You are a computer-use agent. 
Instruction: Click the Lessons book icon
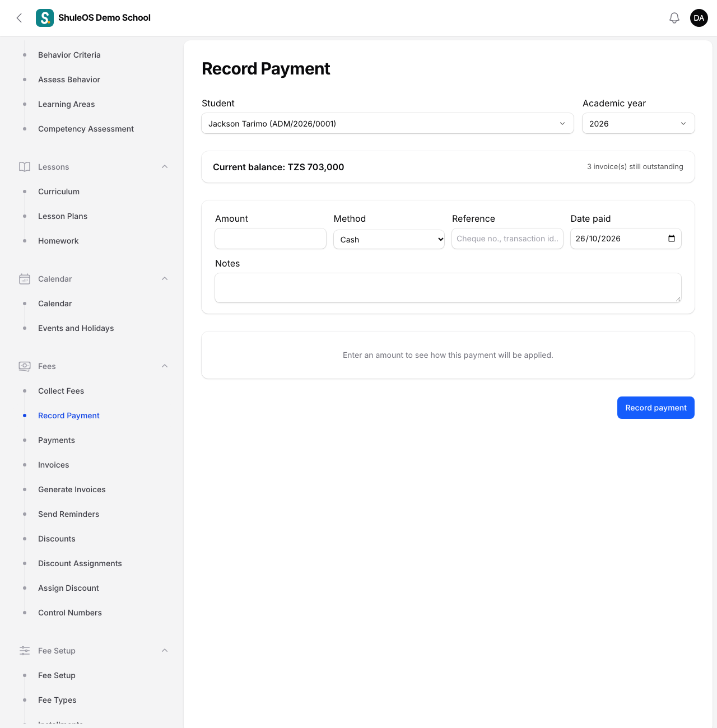(25, 167)
